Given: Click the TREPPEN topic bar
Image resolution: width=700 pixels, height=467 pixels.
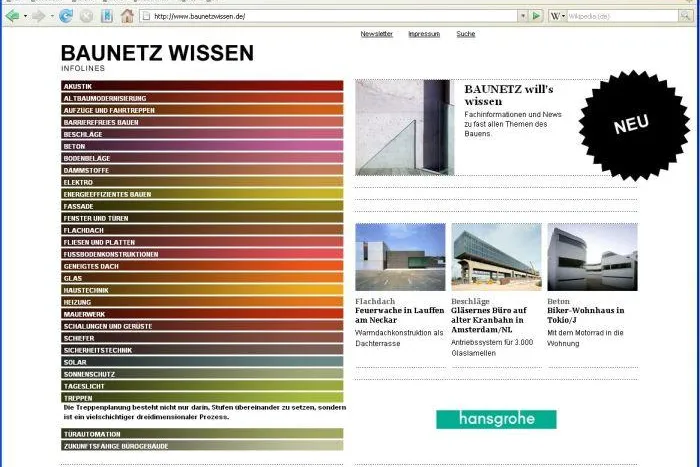Looking at the screenshot, I should click(x=202, y=398).
